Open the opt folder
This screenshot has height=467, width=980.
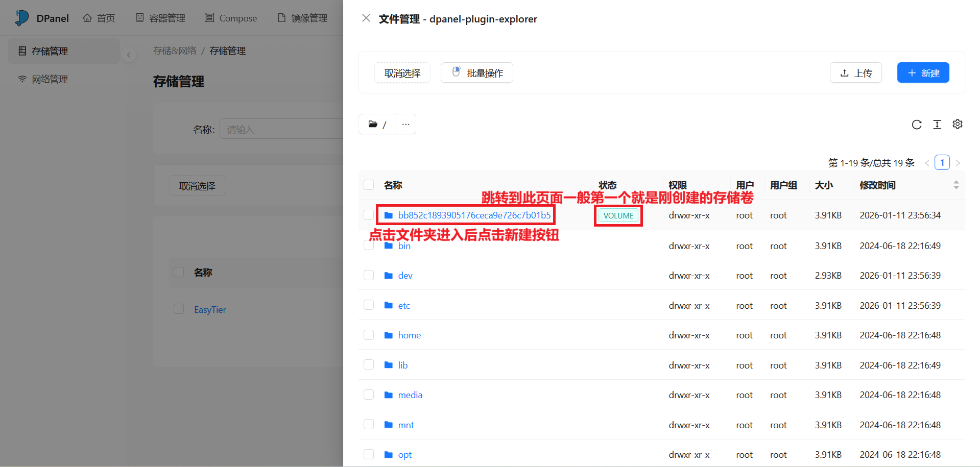(x=405, y=455)
